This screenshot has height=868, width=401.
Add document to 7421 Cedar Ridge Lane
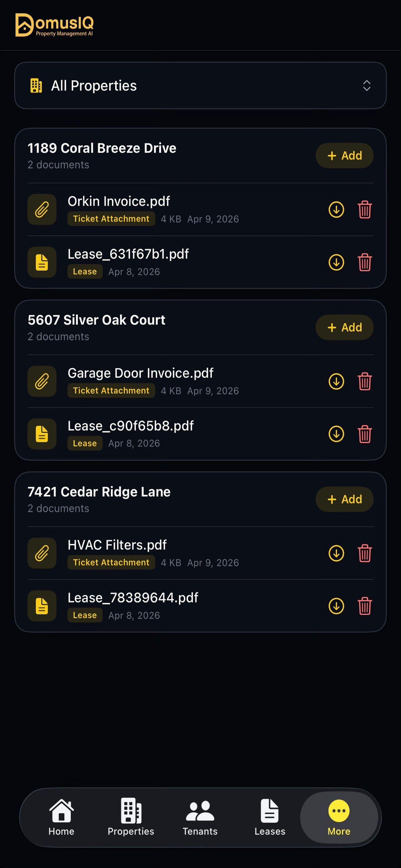click(344, 499)
